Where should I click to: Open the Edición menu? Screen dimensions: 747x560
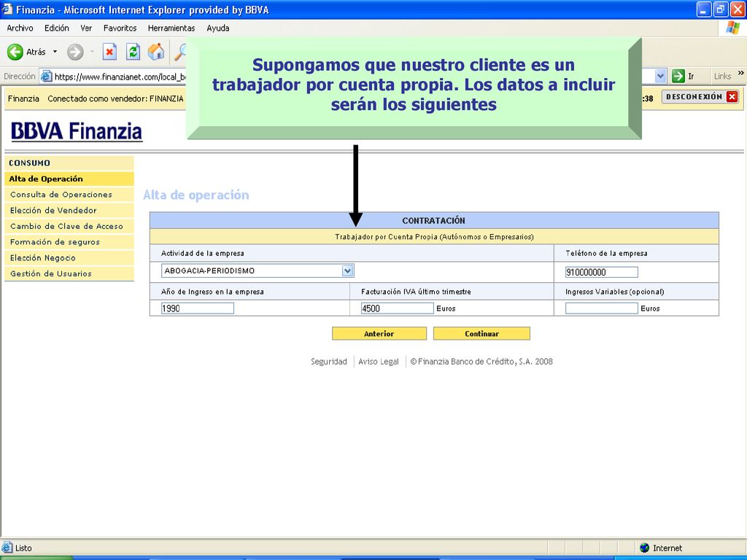(x=57, y=28)
